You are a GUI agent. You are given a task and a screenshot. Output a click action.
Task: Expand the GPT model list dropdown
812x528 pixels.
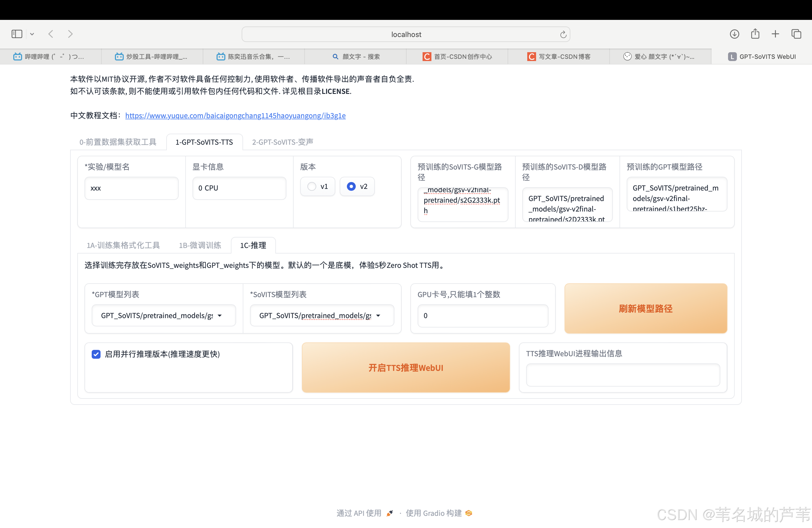pos(220,316)
